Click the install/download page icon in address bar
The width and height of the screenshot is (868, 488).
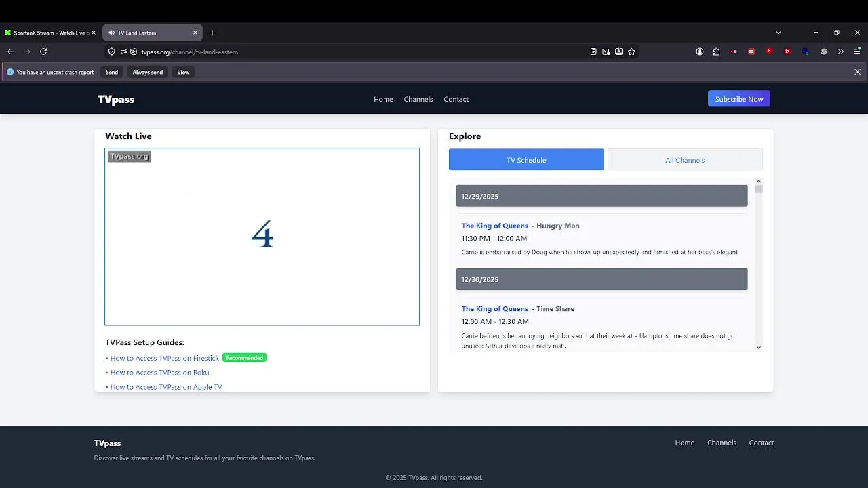tap(619, 52)
